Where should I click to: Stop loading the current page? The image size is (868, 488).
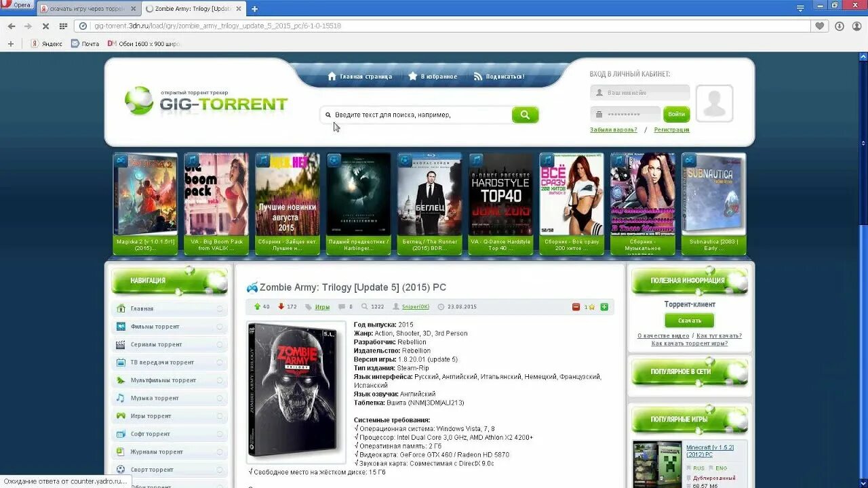45,26
